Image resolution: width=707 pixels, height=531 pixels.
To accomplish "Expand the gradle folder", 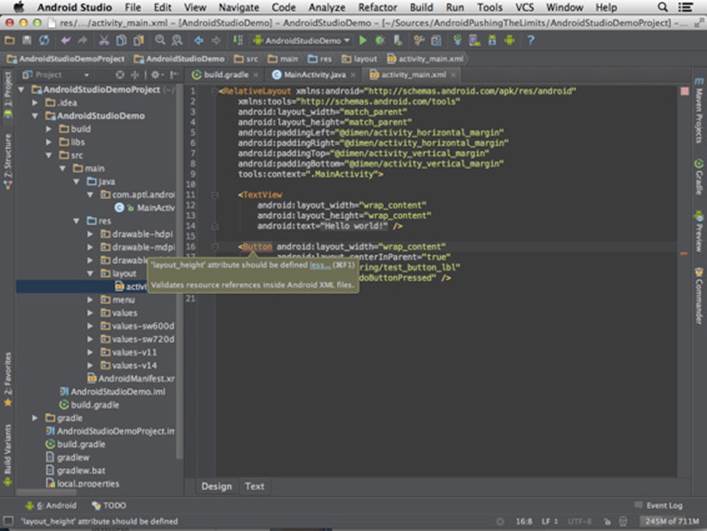I will click(x=35, y=418).
